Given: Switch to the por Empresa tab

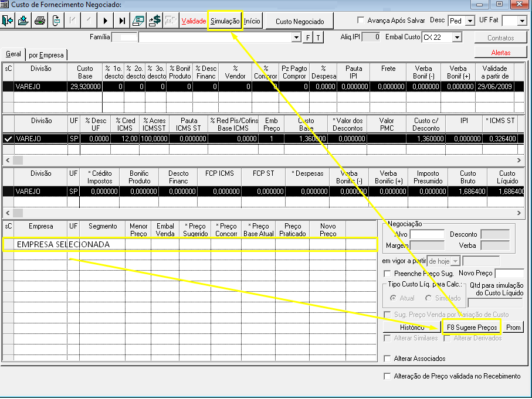Looking at the screenshot, I should pyautogui.click(x=46, y=55).
